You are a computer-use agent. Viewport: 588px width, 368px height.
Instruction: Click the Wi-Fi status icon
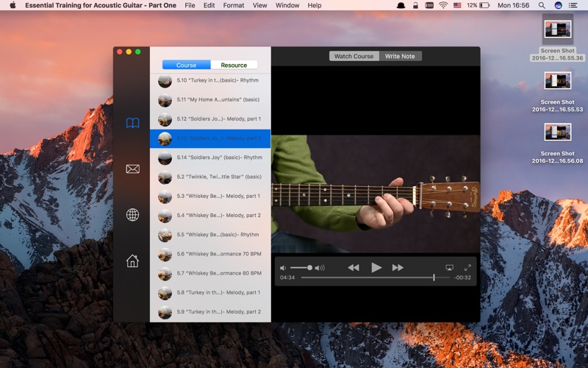[443, 5]
